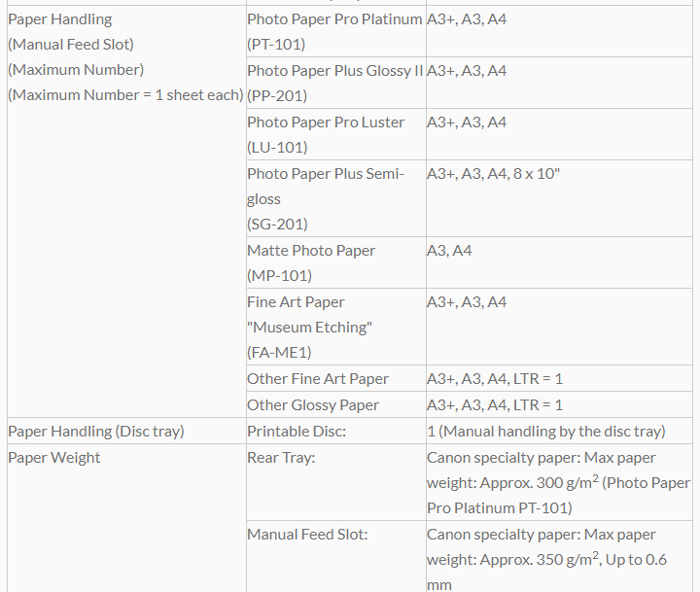Select the "Printable Disc:" label

point(297,432)
